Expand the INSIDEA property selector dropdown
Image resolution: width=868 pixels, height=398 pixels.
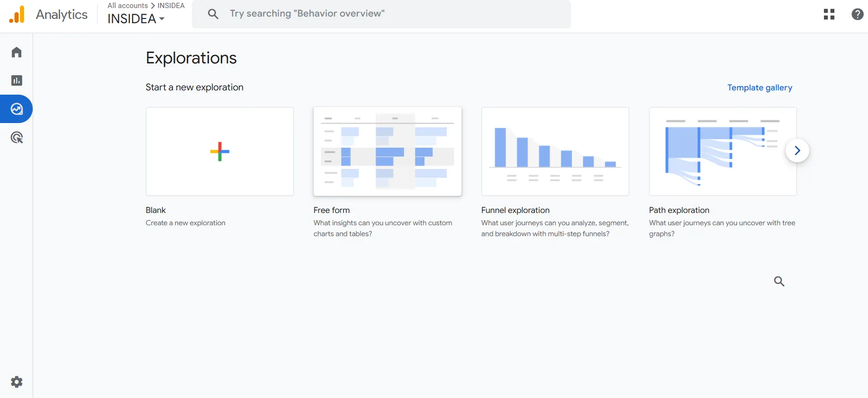pyautogui.click(x=136, y=19)
